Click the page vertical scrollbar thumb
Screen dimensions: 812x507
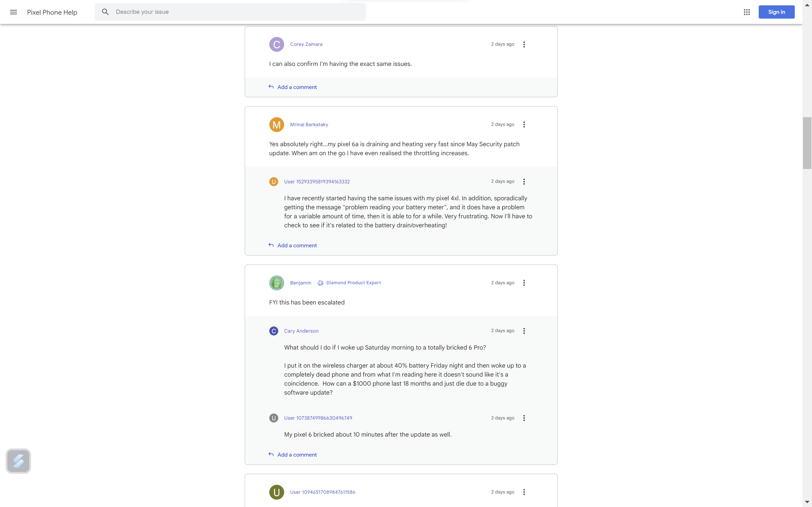click(807, 143)
